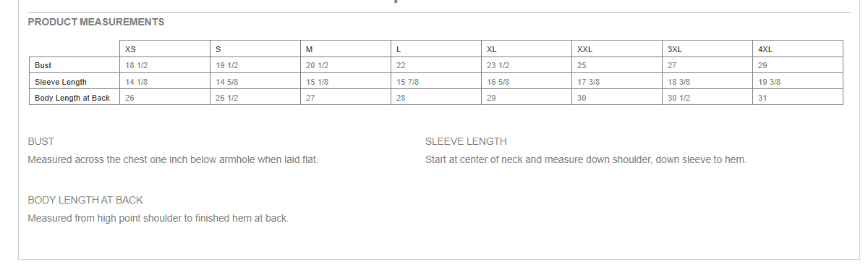This screenshot has width=868, height=268.
Task: Select the 3XL size column header
Action: pos(675,49)
